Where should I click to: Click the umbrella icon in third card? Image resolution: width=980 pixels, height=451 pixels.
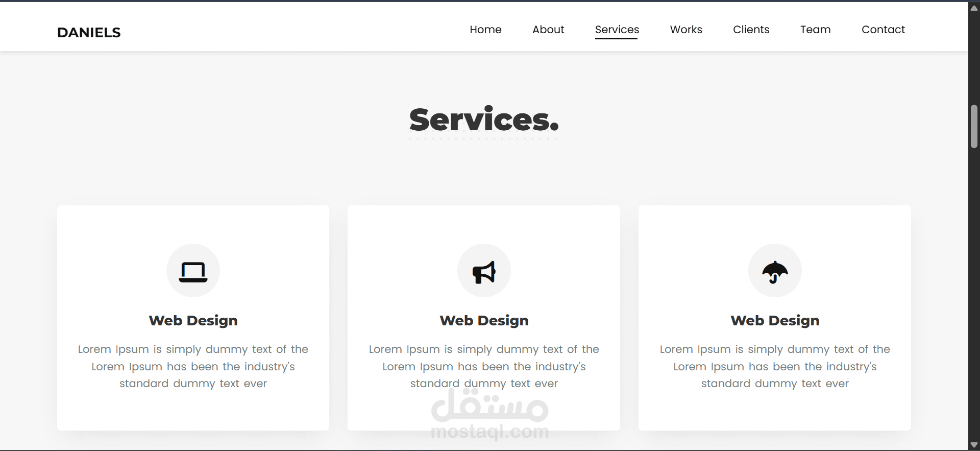point(775,272)
